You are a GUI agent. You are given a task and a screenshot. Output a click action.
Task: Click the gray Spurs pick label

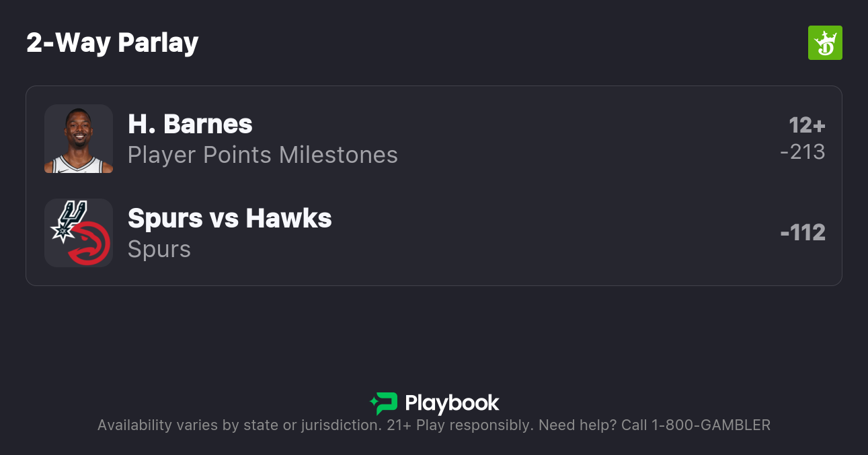click(159, 249)
